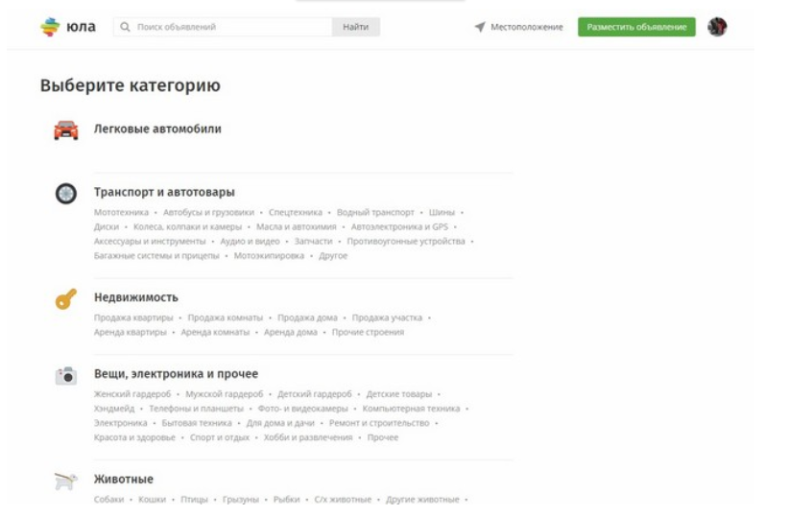
Task: Focus the Поиск объявлений search field
Action: coord(223,27)
